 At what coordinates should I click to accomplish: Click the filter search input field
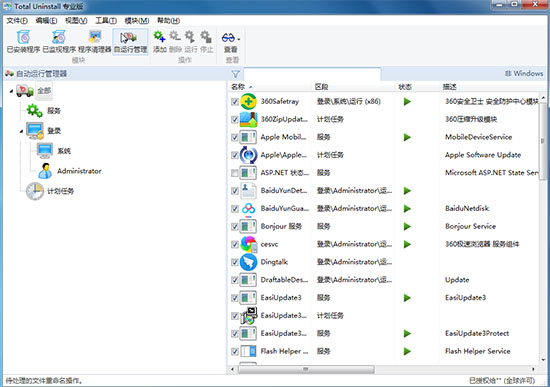tap(312, 74)
